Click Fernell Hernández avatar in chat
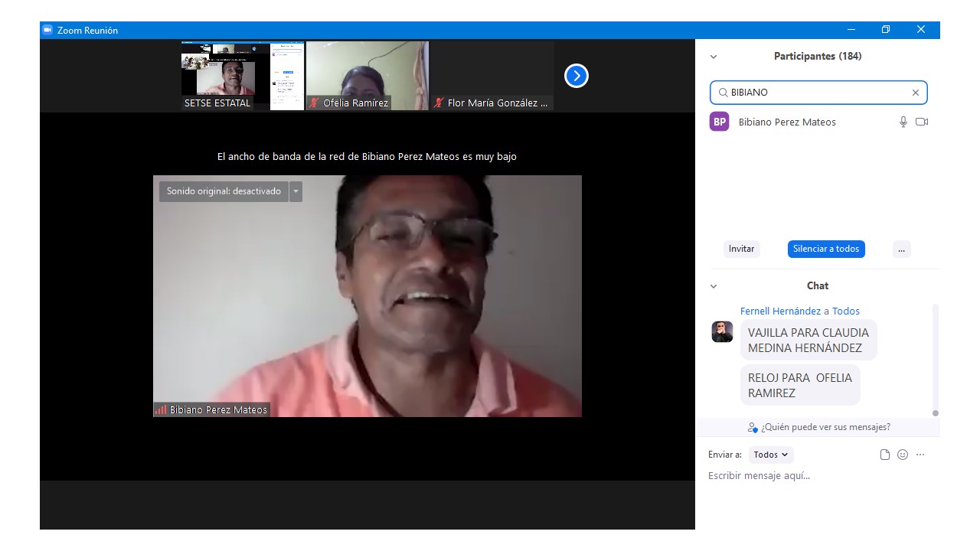The width and height of the screenshot is (980, 551). [722, 331]
